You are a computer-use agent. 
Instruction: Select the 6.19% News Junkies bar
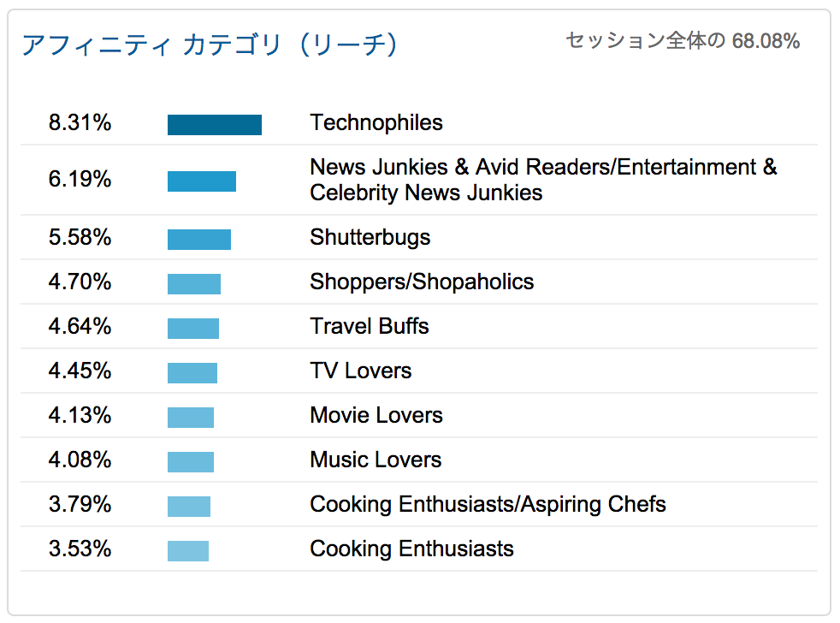201,181
